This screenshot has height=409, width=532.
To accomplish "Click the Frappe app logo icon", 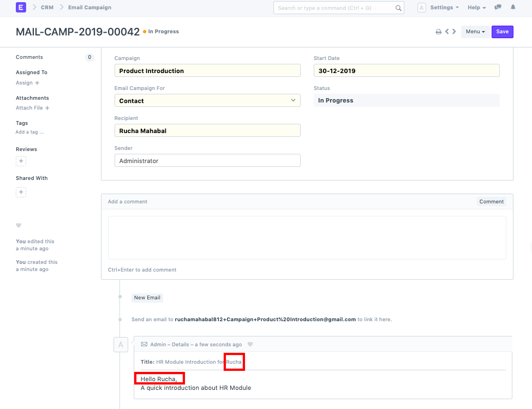I will [21, 7].
